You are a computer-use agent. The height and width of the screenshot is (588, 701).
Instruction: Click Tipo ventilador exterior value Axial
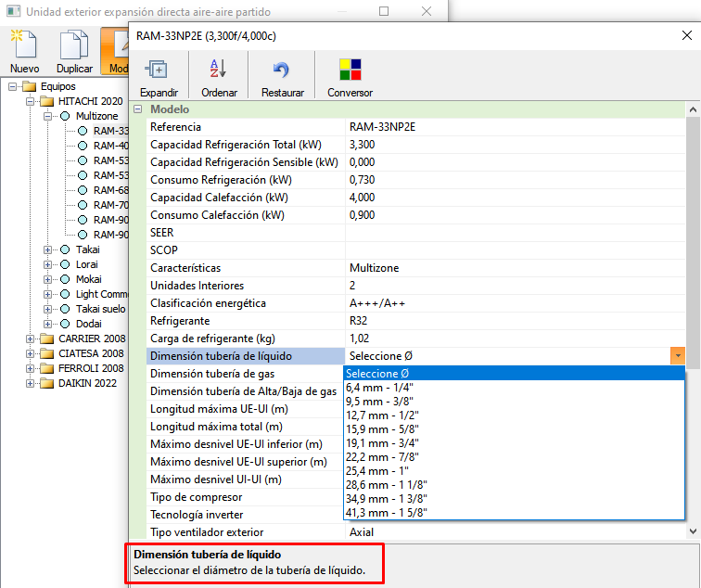tap(515, 532)
